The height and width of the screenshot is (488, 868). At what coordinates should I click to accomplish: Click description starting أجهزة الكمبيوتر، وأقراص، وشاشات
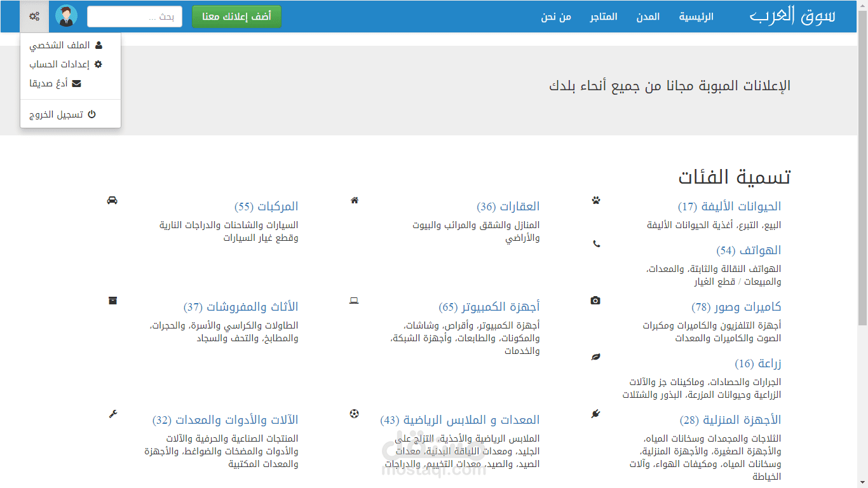coord(465,338)
